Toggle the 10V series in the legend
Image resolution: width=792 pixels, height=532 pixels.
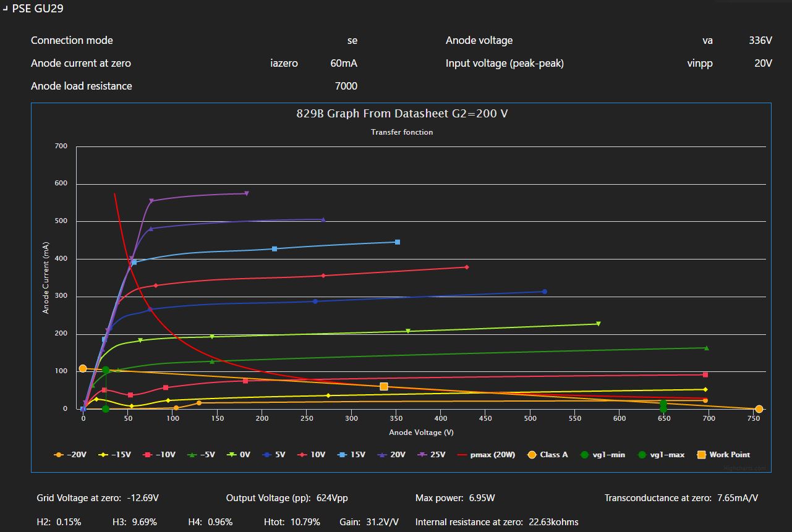point(311,455)
